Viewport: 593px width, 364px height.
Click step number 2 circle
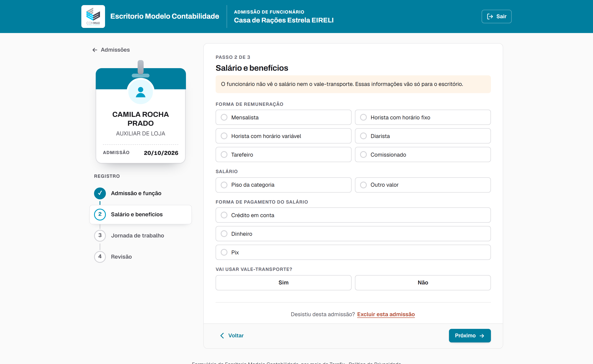coord(100,214)
